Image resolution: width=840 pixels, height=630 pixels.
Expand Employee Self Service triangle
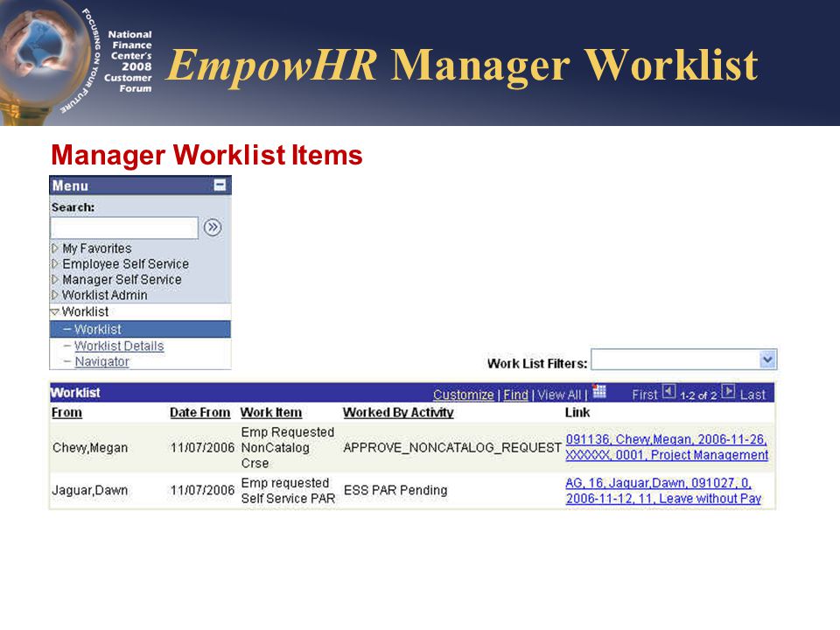54,264
